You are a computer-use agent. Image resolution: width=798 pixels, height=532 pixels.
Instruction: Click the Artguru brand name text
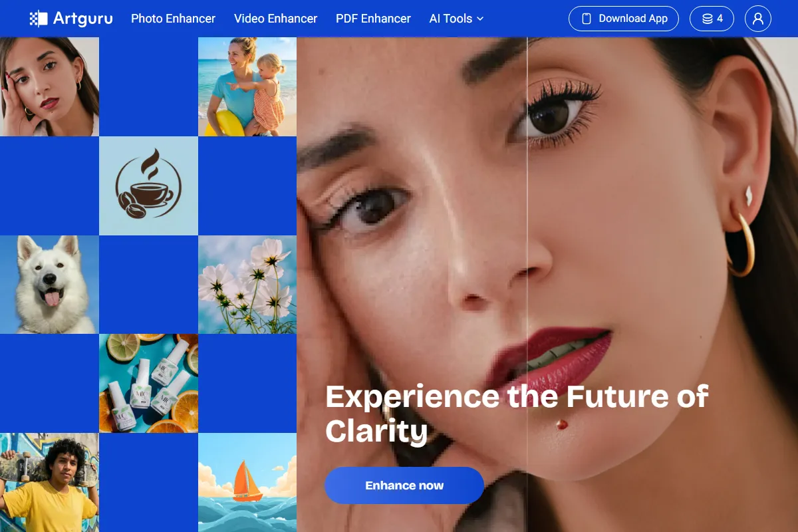coord(83,19)
